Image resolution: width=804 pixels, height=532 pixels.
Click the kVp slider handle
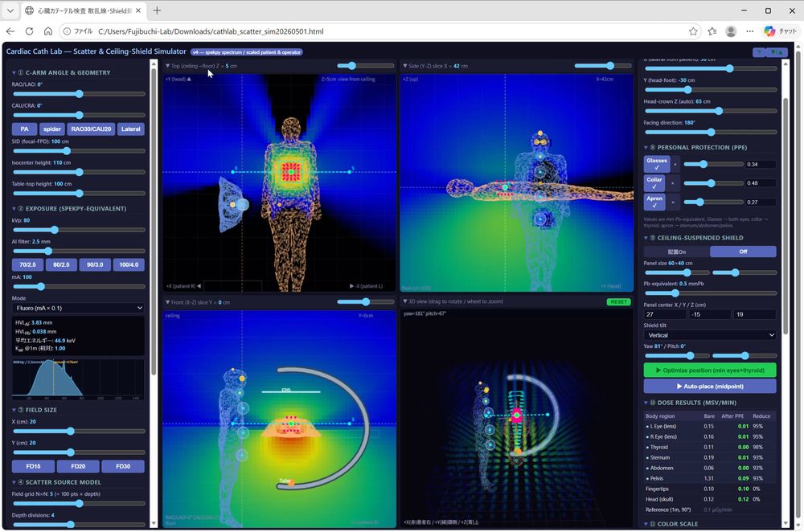pyautogui.click(x=55, y=230)
